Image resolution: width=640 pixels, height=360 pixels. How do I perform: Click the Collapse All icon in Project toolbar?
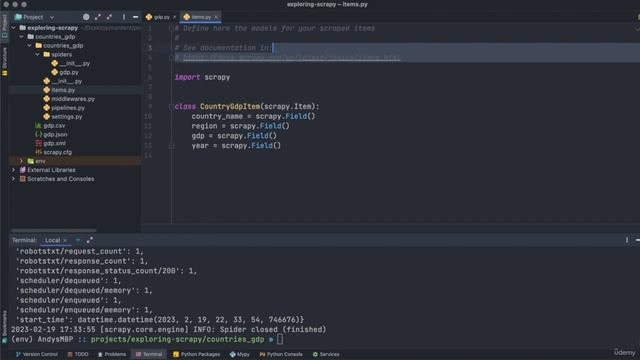[109, 17]
